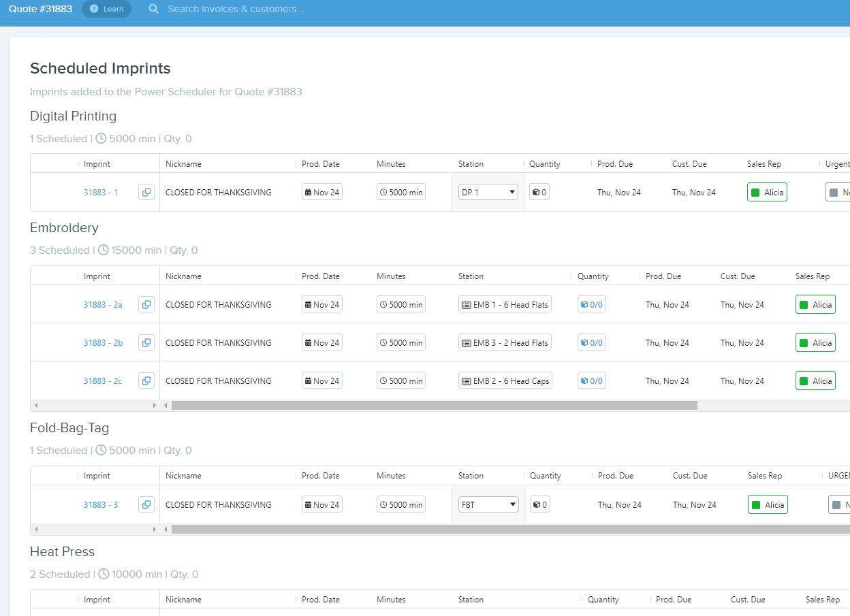850x616 pixels.
Task: Click the Nov 24 date for imprint 31883 - 2c
Action: tap(322, 380)
